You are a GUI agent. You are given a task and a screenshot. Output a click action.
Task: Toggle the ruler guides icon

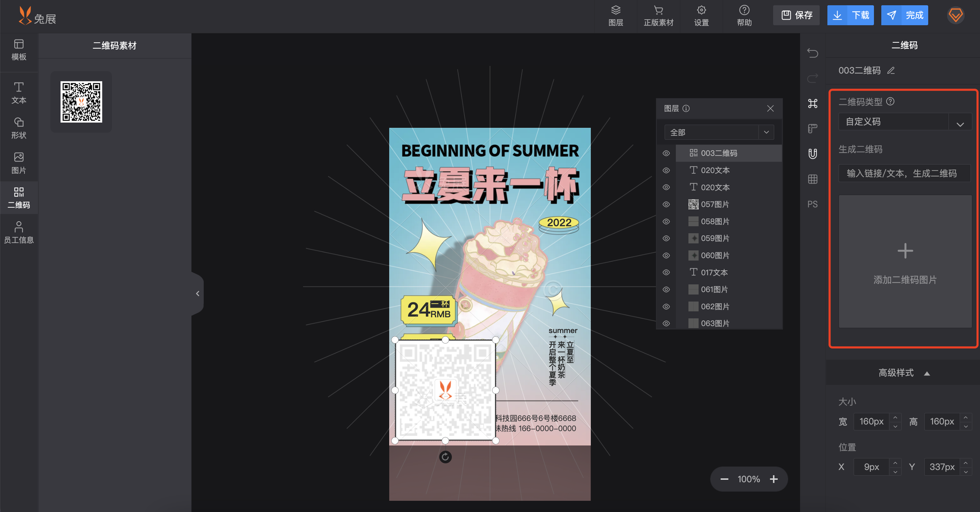(x=813, y=129)
